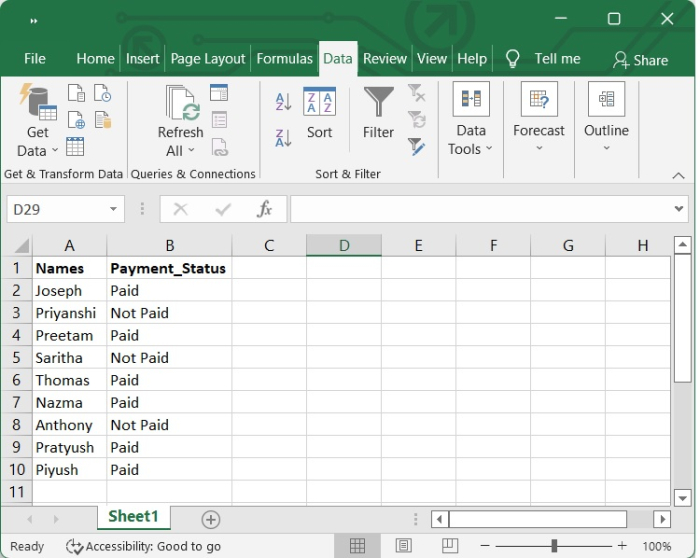Click zoom in plus button
Image resolution: width=700 pixels, height=558 pixels.
coord(622,546)
